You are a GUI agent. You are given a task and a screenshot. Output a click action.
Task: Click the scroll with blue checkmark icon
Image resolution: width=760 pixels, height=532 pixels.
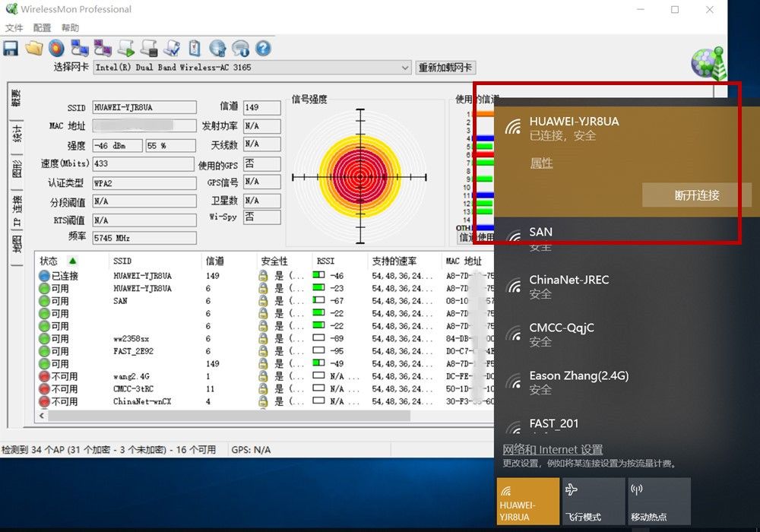[172, 49]
